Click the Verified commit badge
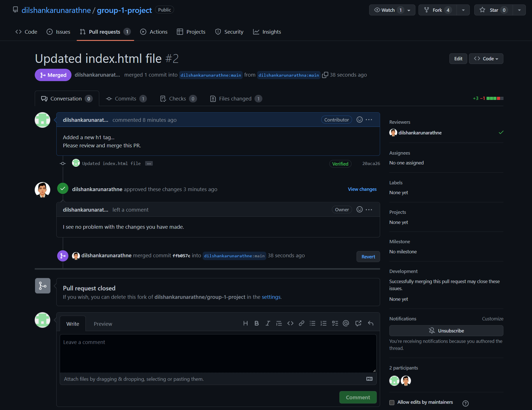This screenshot has height=410, width=532. tap(340, 164)
